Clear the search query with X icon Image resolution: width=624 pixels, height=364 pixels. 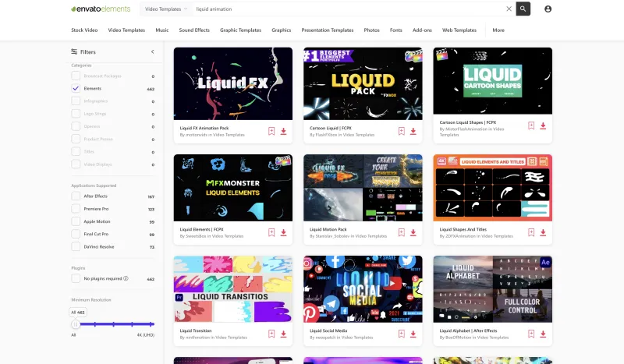[509, 9]
